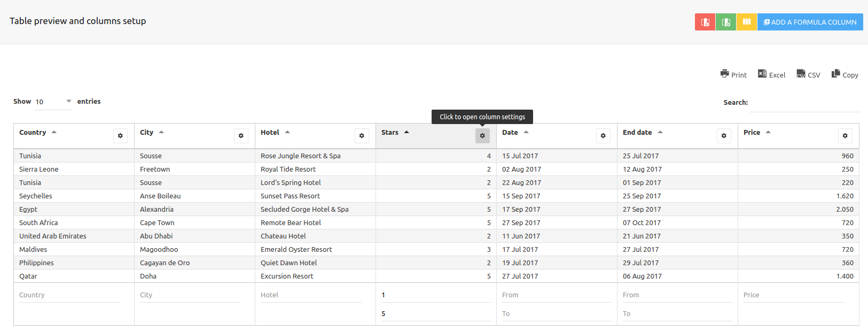Click the 06 Aug 2017 end date cell
This screenshot has height=331, width=868.
pos(677,276)
